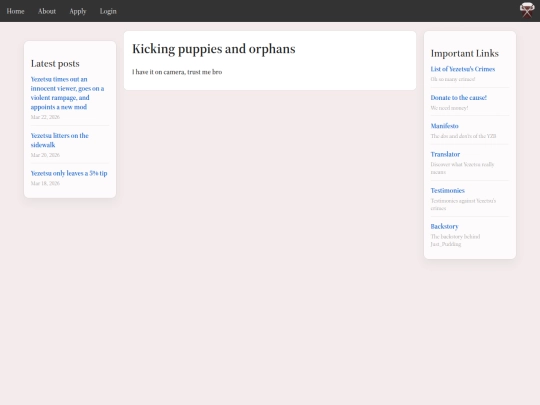Open the Backstory link
This screenshot has height=405, width=540.
tap(444, 226)
